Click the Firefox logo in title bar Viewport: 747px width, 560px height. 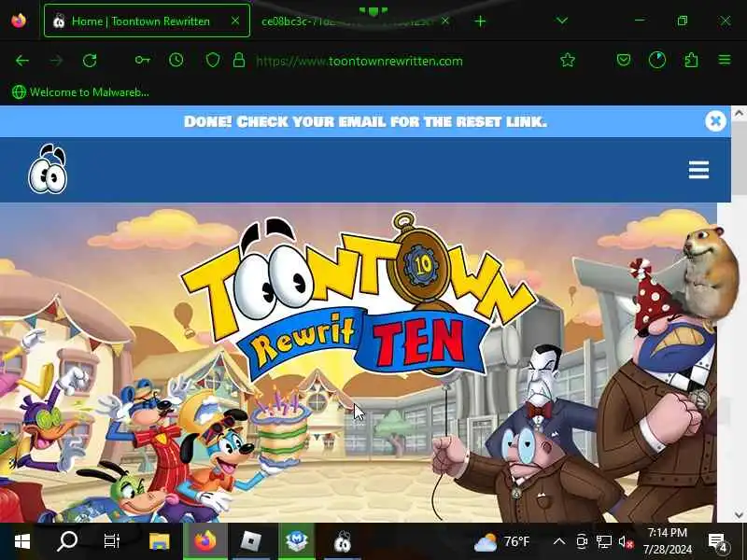(x=19, y=21)
